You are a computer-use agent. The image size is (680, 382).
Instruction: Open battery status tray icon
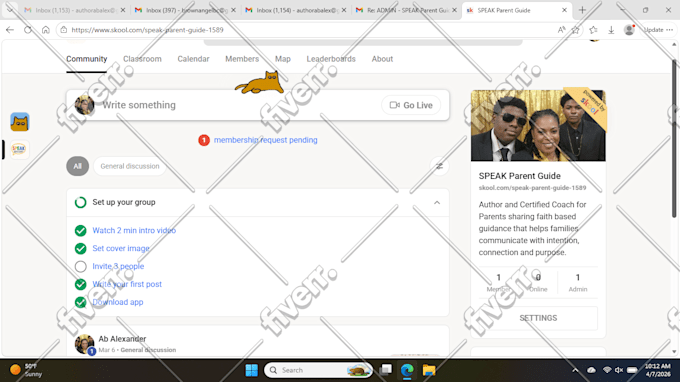632,370
